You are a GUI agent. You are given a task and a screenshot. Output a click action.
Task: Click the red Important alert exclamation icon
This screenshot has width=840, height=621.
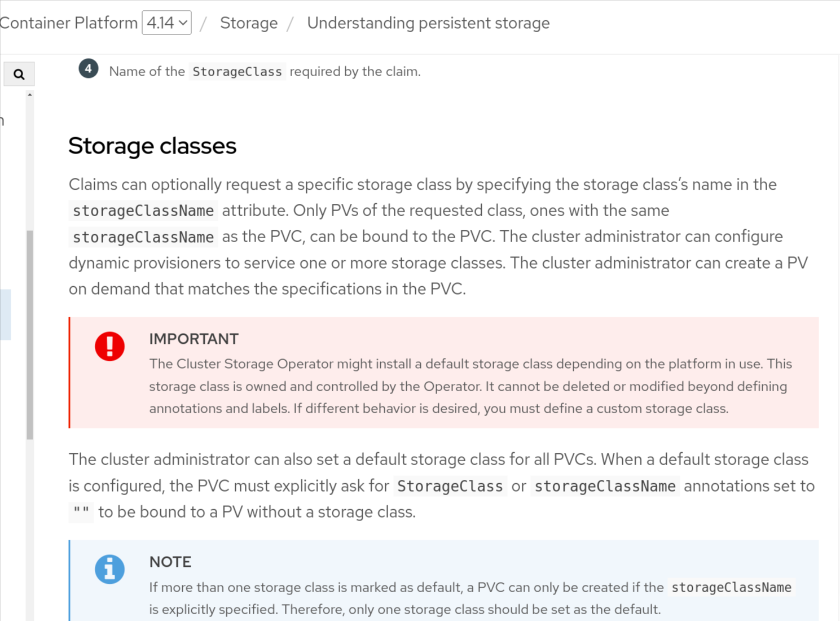coord(109,346)
